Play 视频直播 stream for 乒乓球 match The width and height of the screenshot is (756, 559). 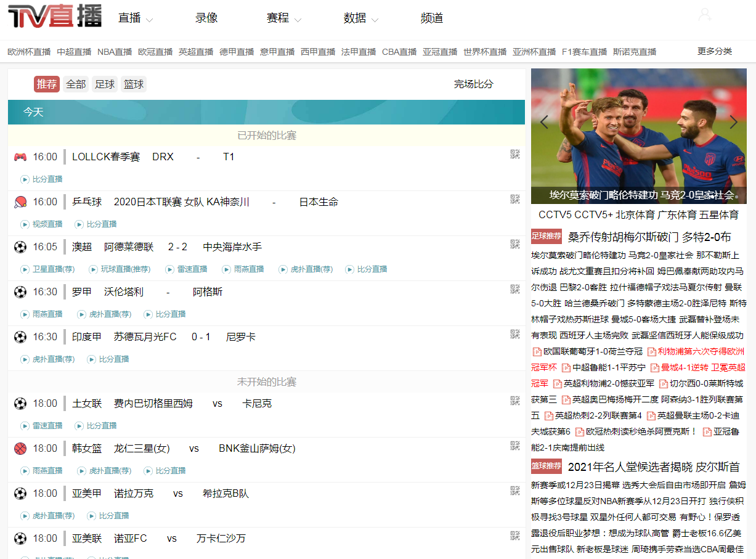pyautogui.click(x=42, y=224)
